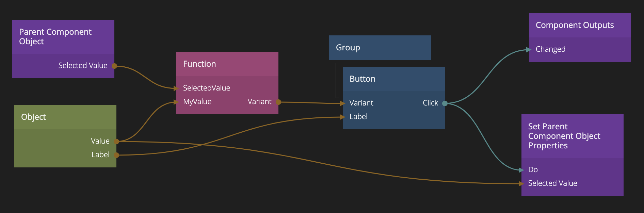Click the Object node's Value output dot
The width and height of the screenshot is (644, 213).
[116, 142]
